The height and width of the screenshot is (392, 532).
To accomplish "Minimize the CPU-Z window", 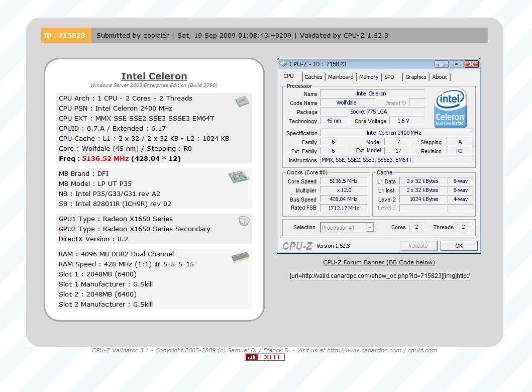I will pos(442,64).
